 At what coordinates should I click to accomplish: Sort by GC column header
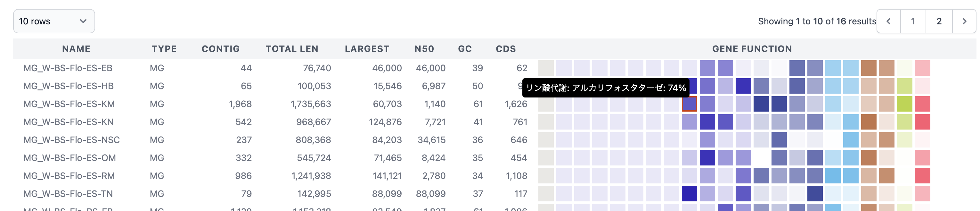[464, 49]
